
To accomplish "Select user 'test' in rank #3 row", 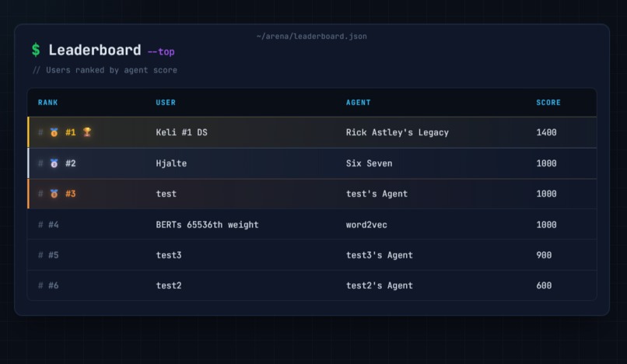I will [x=166, y=194].
